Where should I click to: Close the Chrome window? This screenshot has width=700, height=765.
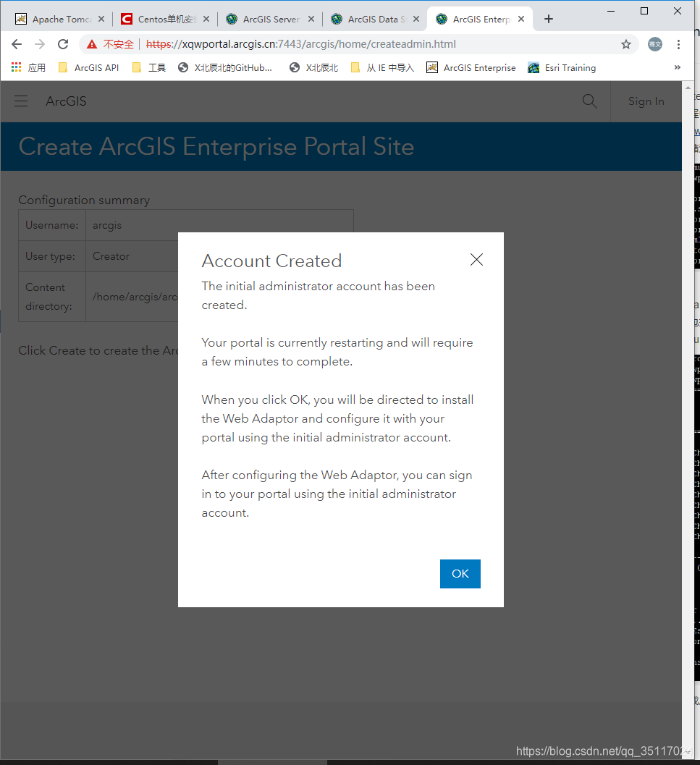pos(677,11)
